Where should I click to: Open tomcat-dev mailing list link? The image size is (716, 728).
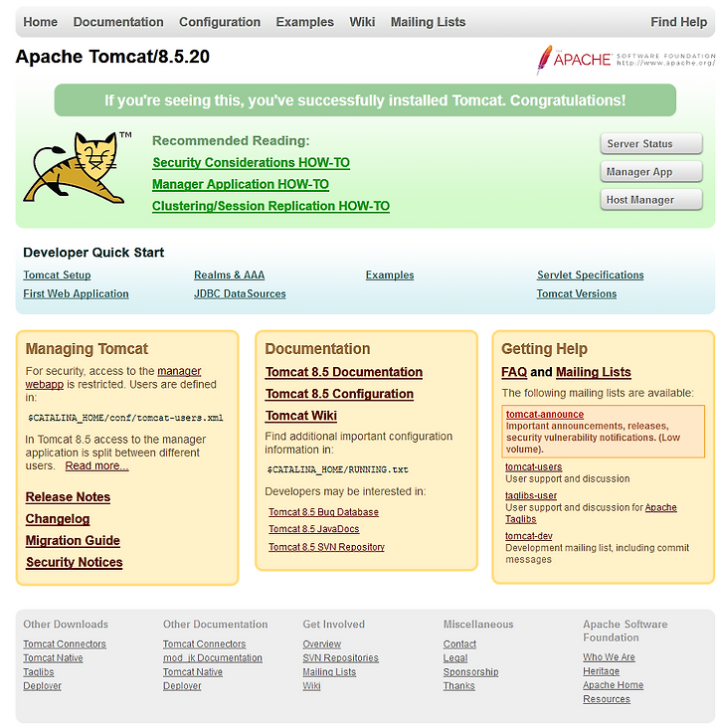tap(529, 536)
